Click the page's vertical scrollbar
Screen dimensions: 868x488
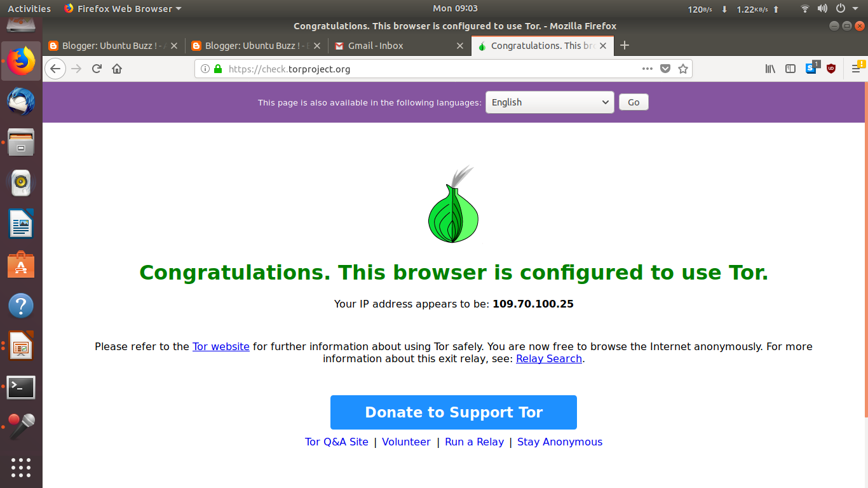pos(865,249)
